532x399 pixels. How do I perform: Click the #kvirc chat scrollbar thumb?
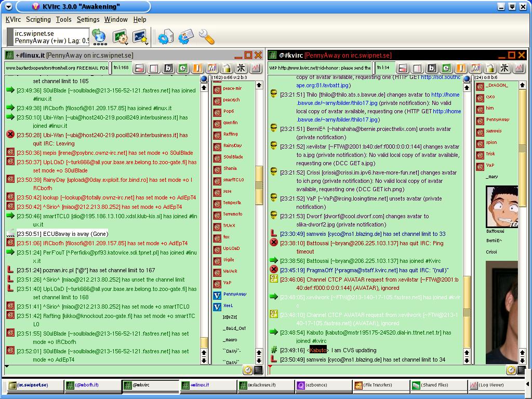467,312
